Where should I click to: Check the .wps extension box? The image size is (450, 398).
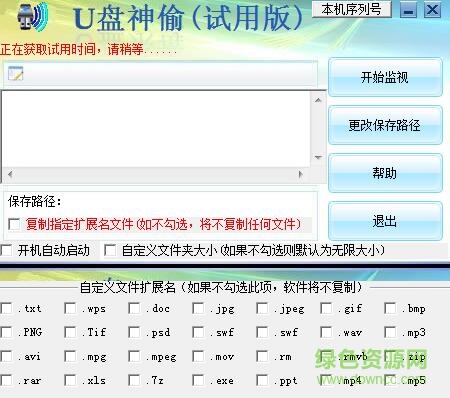pyautogui.click(x=70, y=308)
